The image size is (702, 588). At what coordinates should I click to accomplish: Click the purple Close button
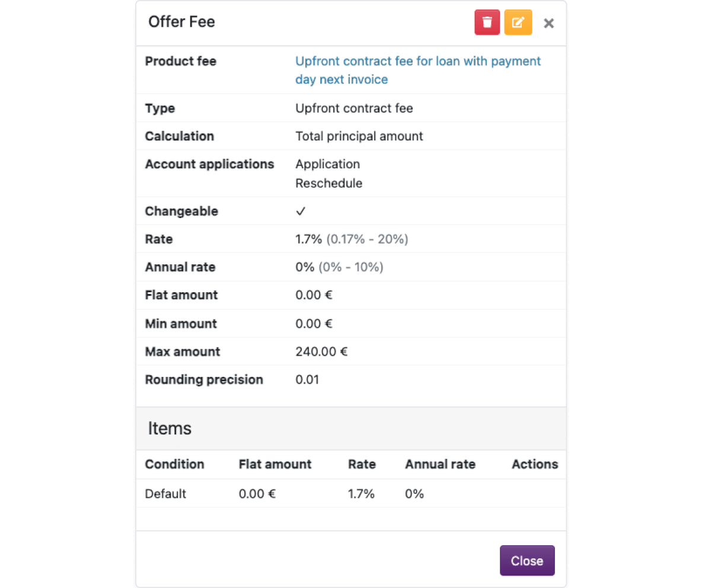[x=527, y=560]
